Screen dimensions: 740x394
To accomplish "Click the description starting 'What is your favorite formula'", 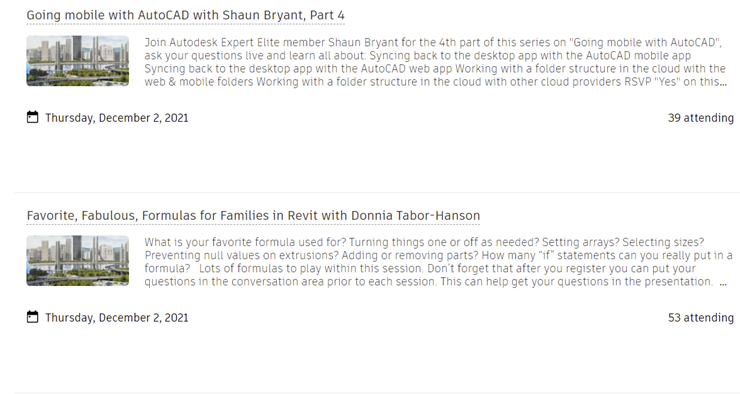I will (438, 262).
